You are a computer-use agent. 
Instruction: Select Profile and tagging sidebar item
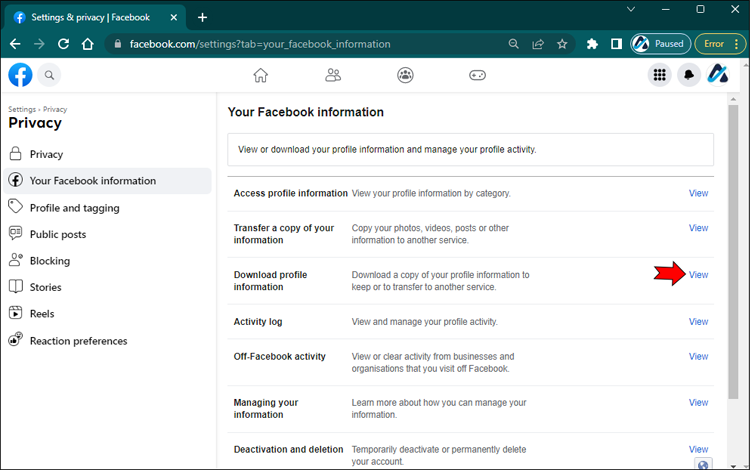click(74, 208)
